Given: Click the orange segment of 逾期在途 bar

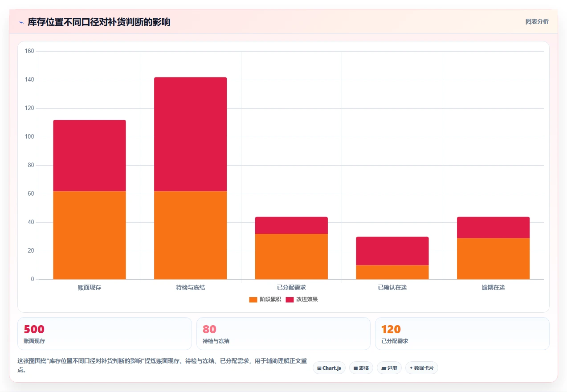Looking at the screenshot, I should click(x=494, y=259).
